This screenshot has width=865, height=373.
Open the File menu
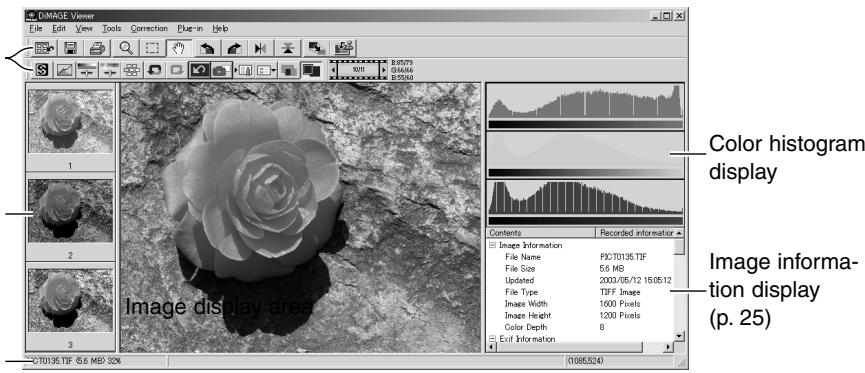coord(35,28)
